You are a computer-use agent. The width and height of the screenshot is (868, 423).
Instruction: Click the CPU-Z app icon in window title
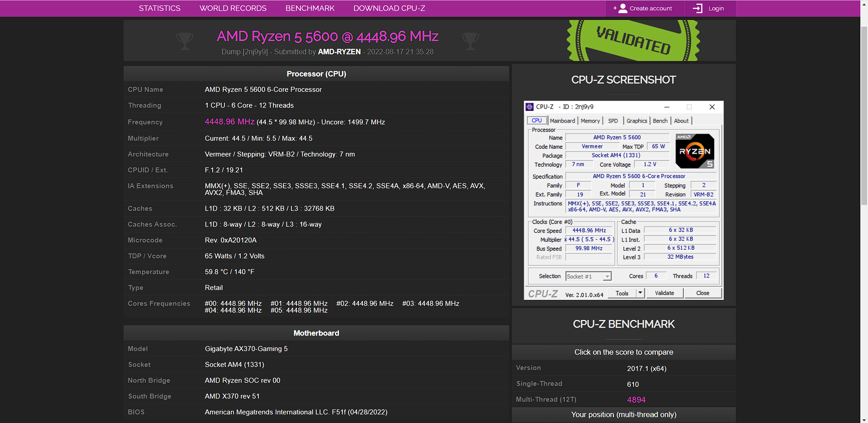(x=529, y=107)
